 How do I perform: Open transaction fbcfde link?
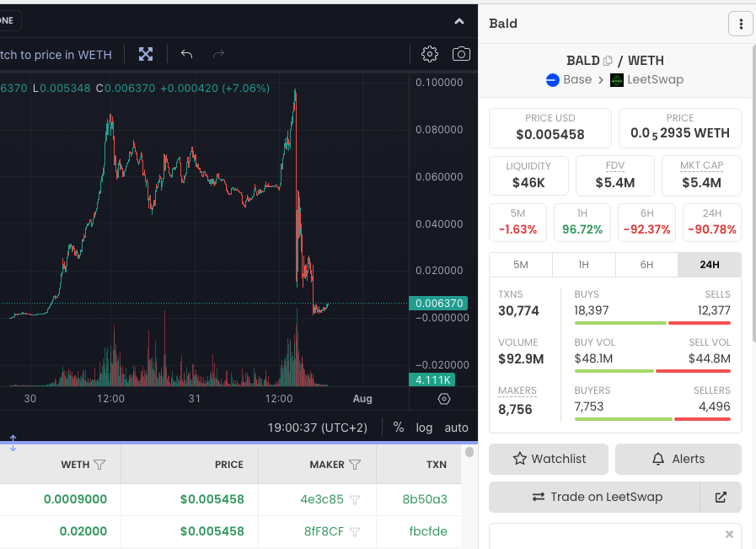pos(428,531)
